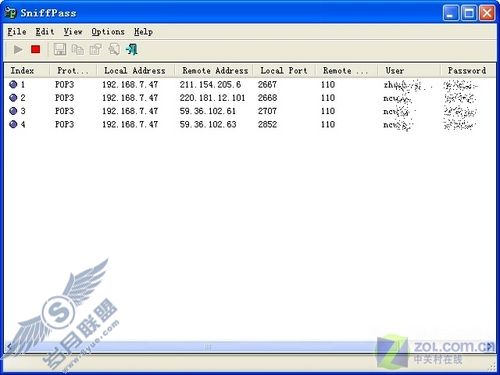Click remote address 220.181.12.101
Image resolution: width=500 pixels, height=375 pixels.
pos(212,98)
